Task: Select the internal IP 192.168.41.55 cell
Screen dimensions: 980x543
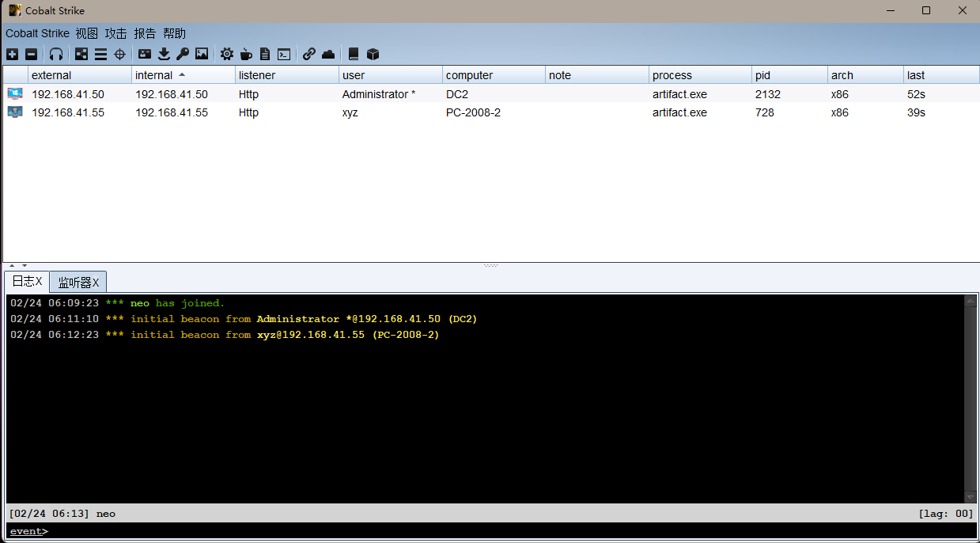Action: 184,112
